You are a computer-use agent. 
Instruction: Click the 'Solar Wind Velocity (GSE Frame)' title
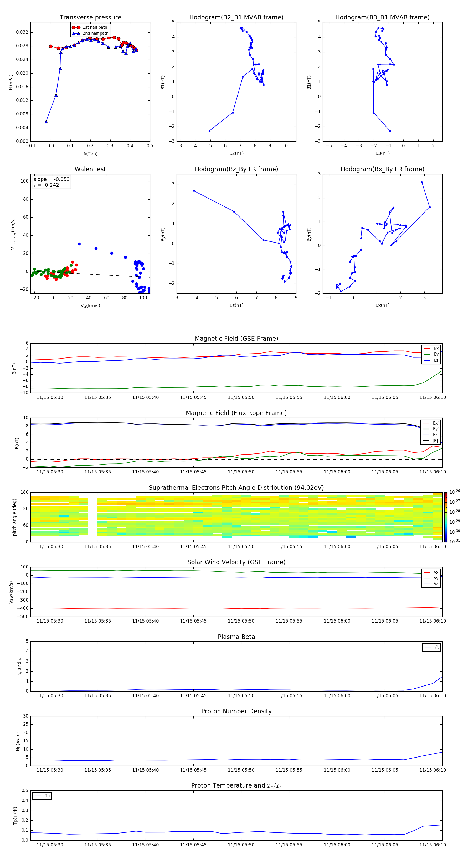pos(236,562)
